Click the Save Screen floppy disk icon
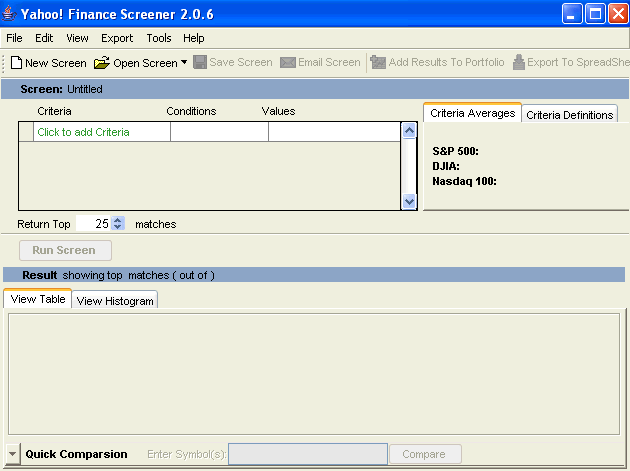The width and height of the screenshot is (630, 471). [200, 62]
